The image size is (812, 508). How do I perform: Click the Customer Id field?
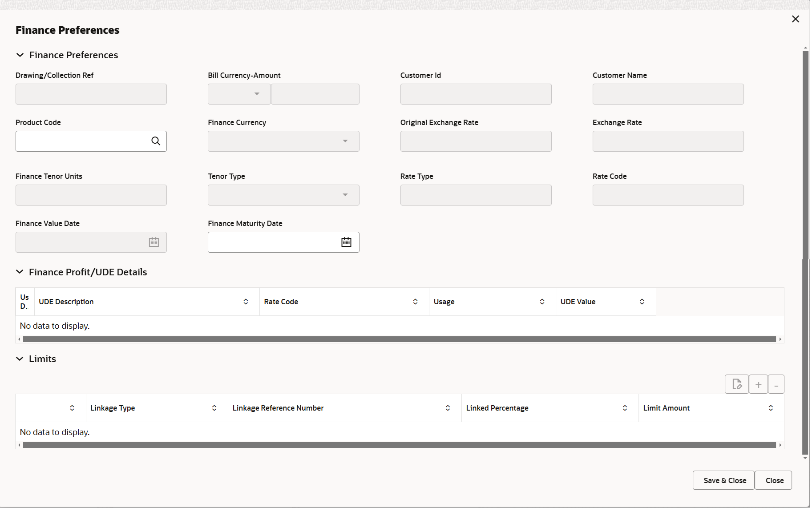[x=476, y=94]
